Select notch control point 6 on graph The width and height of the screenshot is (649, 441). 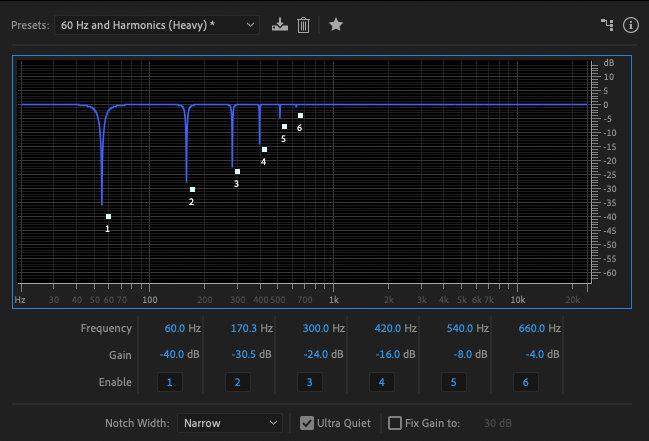pyautogui.click(x=300, y=116)
